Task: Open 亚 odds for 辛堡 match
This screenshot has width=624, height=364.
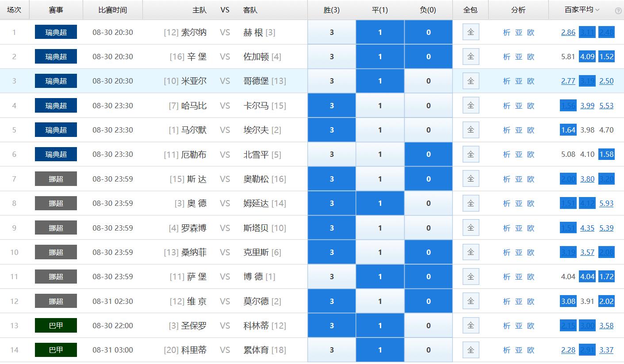Action: [519, 57]
